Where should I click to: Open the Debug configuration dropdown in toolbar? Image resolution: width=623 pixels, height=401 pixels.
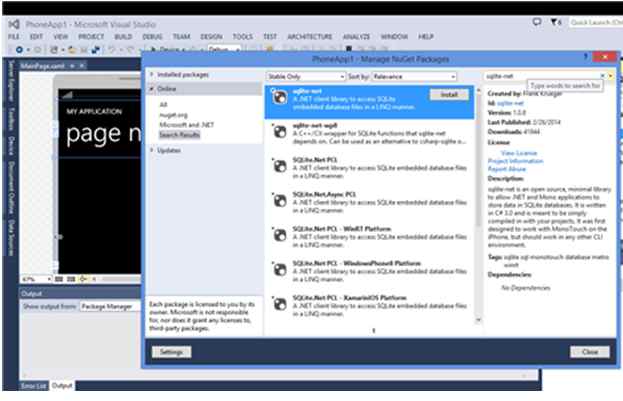(224, 50)
